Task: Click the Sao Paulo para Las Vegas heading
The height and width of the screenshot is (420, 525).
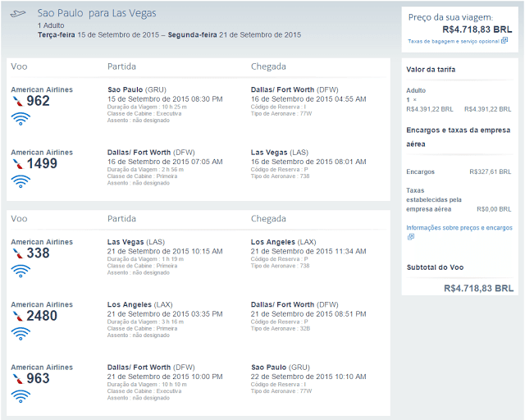Action: (x=97, y=13)
